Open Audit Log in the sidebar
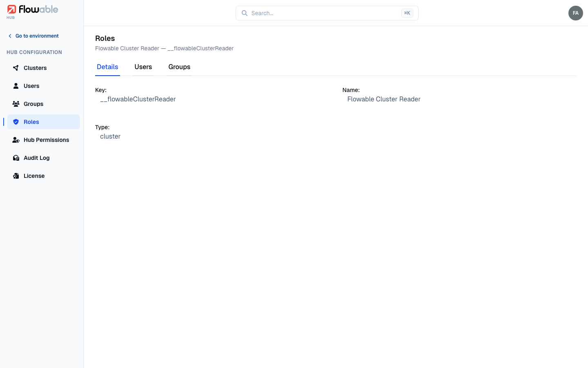The image size is (588, 368). 44,158
